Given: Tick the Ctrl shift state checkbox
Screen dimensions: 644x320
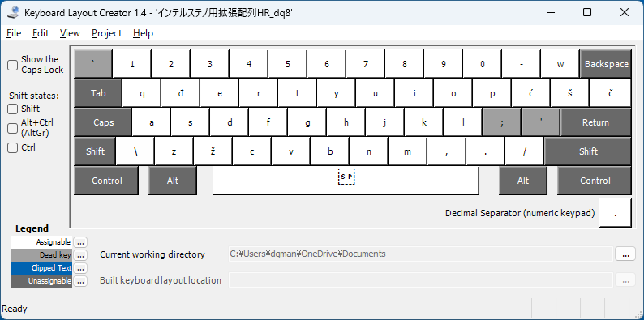Looking at the screenshot, I should click(13, 147).
